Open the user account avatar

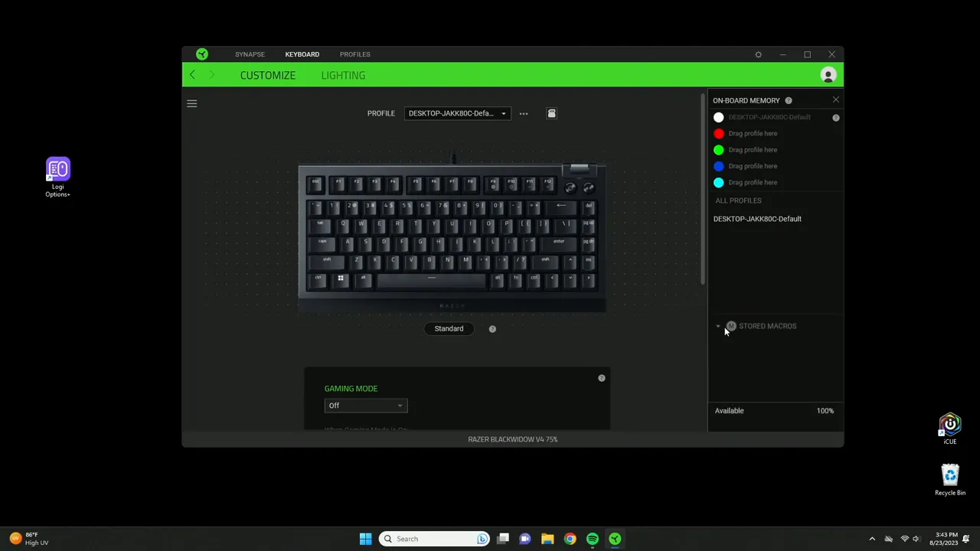828,75
